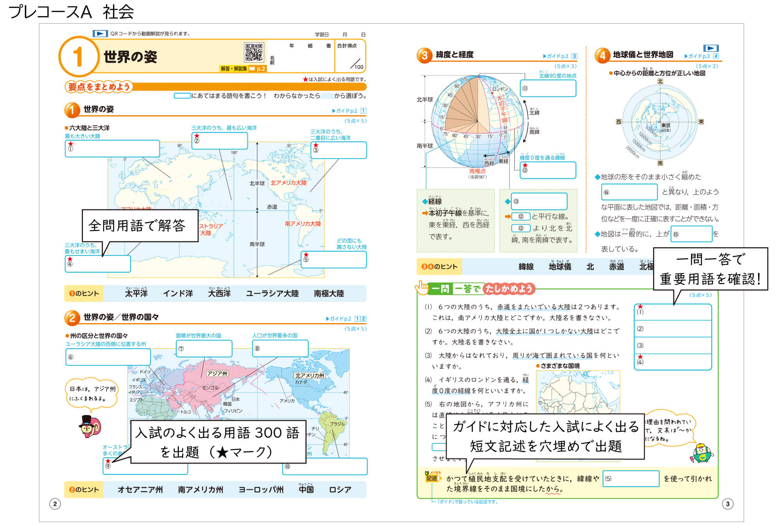Click answer box ① for 最も大きい大陸
This screenshot has height=532, width=783.
pos(112,149)
